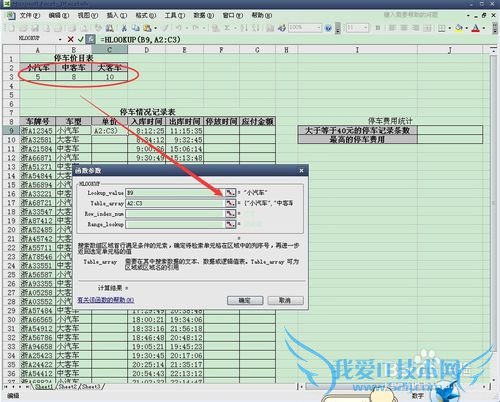500x402 pixels.
Task: Open the Font Color dropdown arrow
Action: [484, 28]
